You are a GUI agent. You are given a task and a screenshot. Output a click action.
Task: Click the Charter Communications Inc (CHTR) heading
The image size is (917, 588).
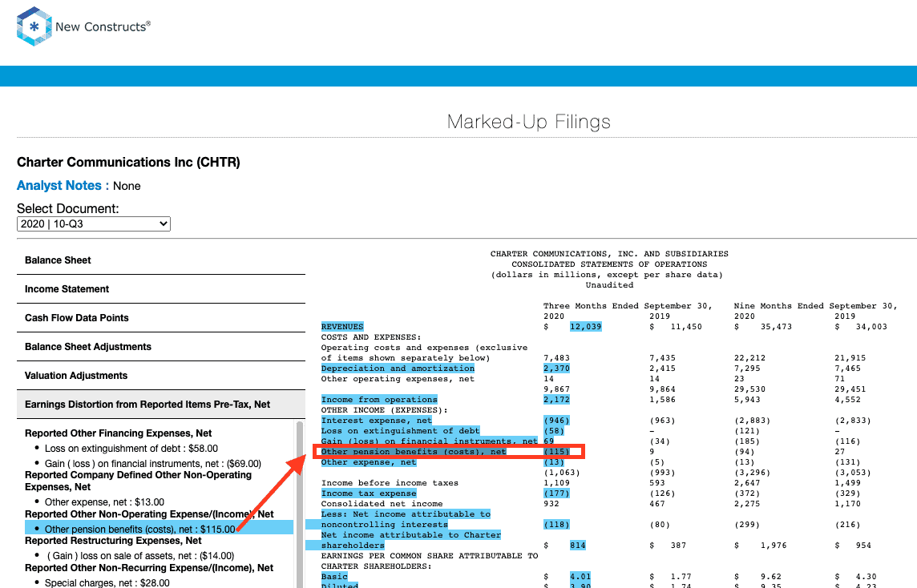pyautogui.click(x=129, y=163)
